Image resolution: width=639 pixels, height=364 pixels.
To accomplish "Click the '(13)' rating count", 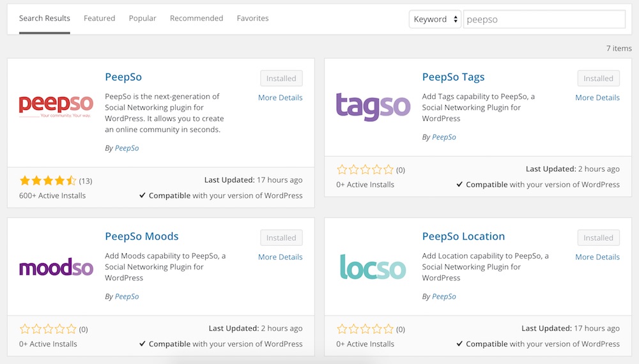I will click(x=86, y=181).
